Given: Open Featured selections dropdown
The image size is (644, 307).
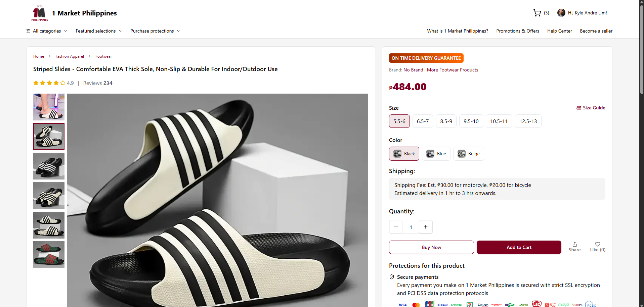Looking at the screenshot, I should tap(98, 31).
